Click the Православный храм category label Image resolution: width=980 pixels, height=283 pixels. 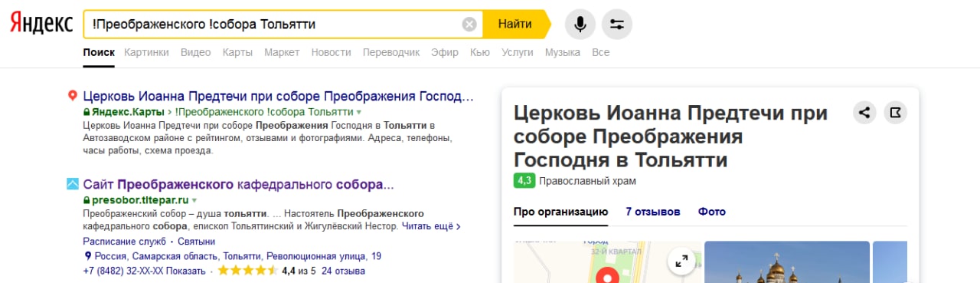pos(587,181)
